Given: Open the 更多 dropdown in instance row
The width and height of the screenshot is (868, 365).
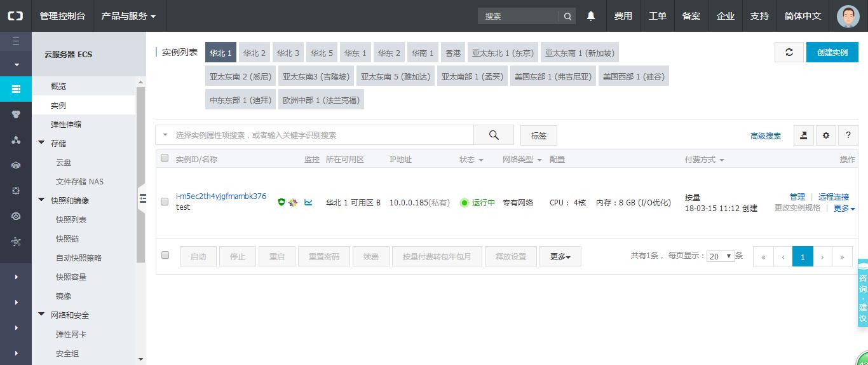Looking at the screenshot, I should 844,208.
